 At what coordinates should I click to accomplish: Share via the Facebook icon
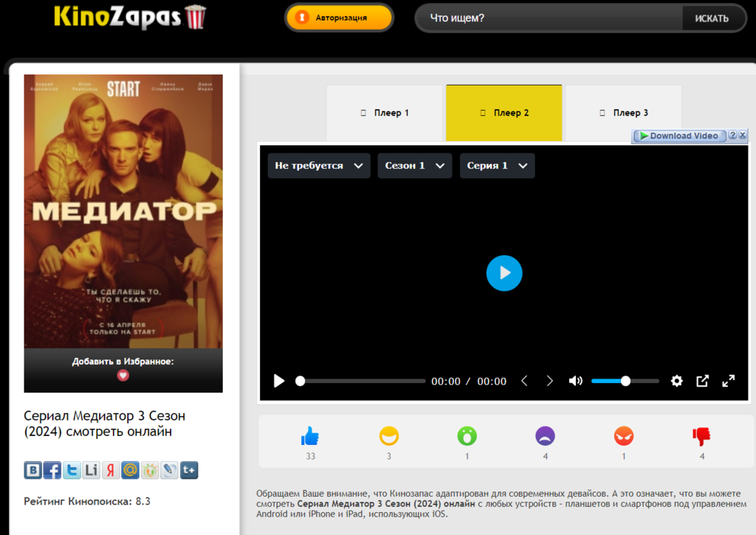pyautogui.click(x=52, y=470)
